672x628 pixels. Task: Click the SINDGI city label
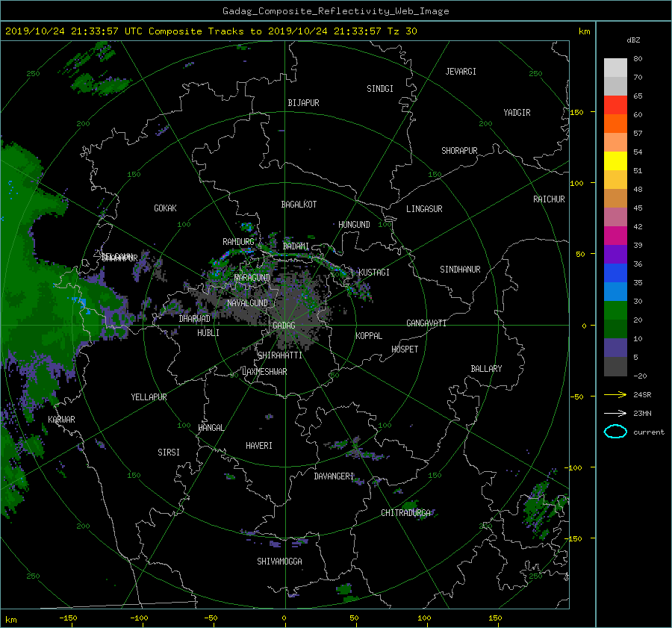[380, 89]
